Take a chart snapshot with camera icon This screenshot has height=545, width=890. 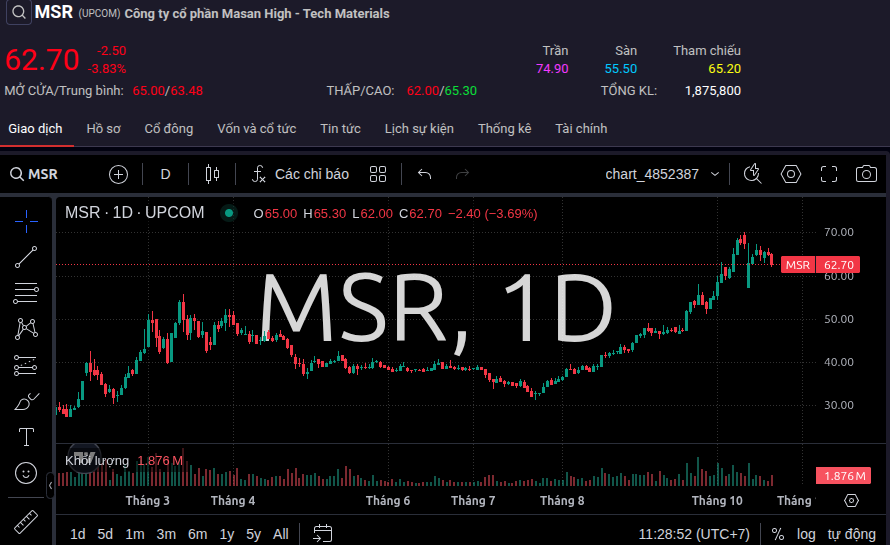(x=866, y=174)
